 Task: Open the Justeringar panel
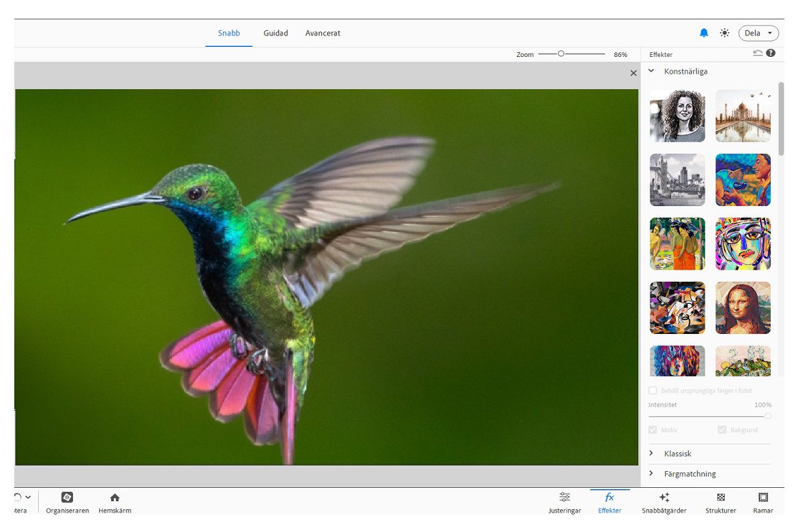(565, 503)
